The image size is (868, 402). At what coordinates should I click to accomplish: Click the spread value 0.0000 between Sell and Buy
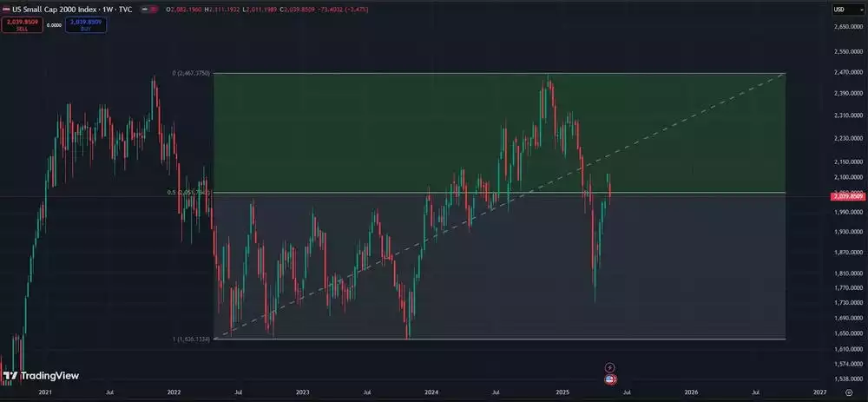pos(54,25)
